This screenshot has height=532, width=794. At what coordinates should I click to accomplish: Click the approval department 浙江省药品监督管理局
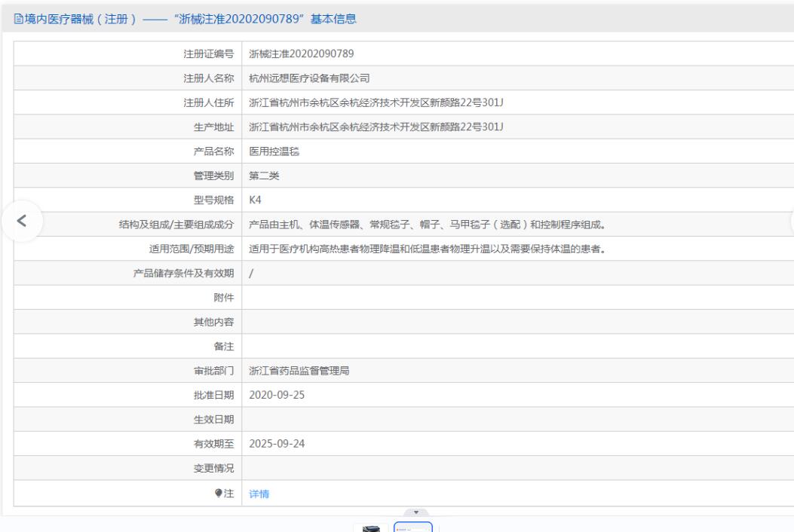[299, 371]
